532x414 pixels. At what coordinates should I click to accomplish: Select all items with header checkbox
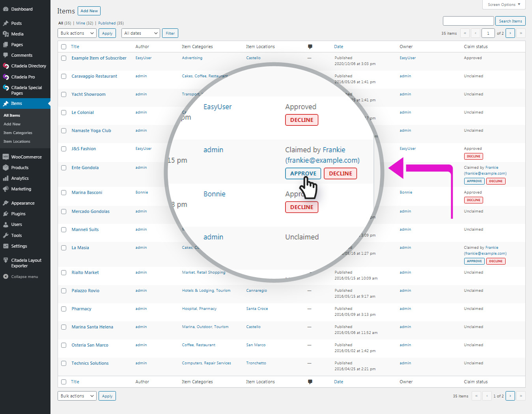(x=63, y=47)
